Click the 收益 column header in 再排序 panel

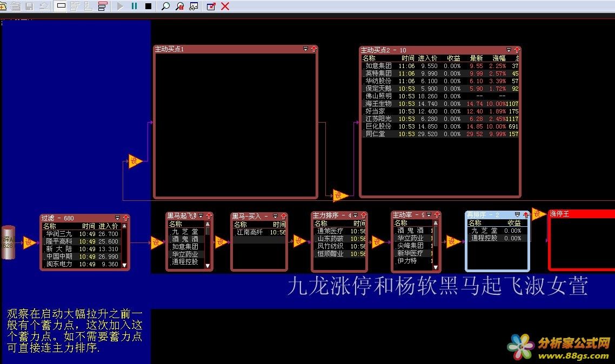coord(514,223)
